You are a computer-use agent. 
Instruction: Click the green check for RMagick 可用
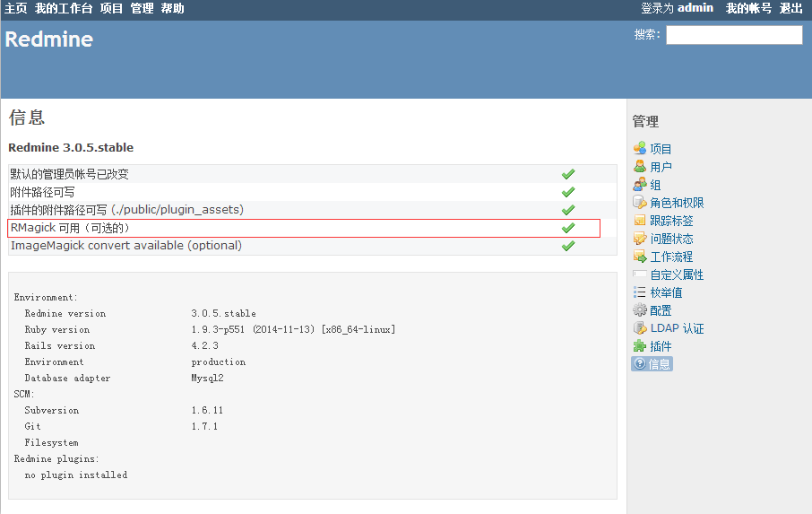click(568, 228)
